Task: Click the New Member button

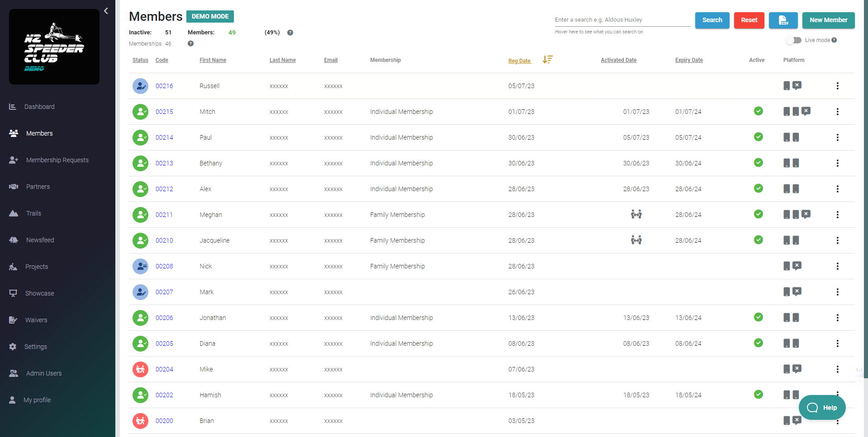Action: pyautogui.click(x=828, y=20)
